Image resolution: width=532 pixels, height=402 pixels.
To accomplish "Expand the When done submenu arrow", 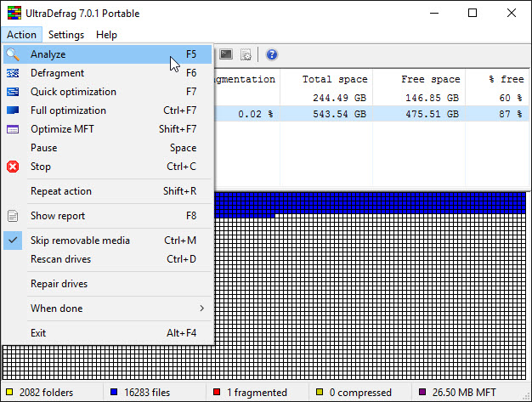I will coord(202,308).
